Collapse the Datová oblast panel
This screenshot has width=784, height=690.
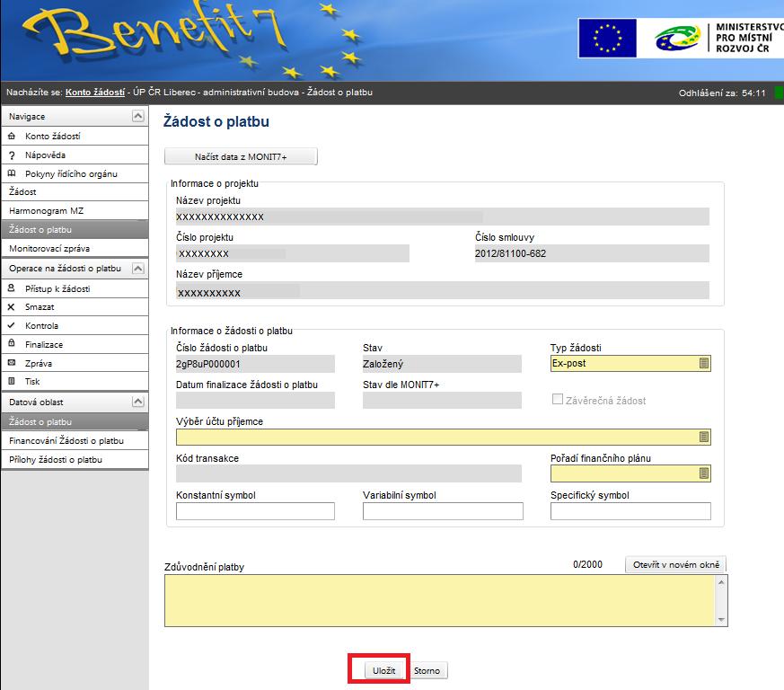[x=138, y=402]
